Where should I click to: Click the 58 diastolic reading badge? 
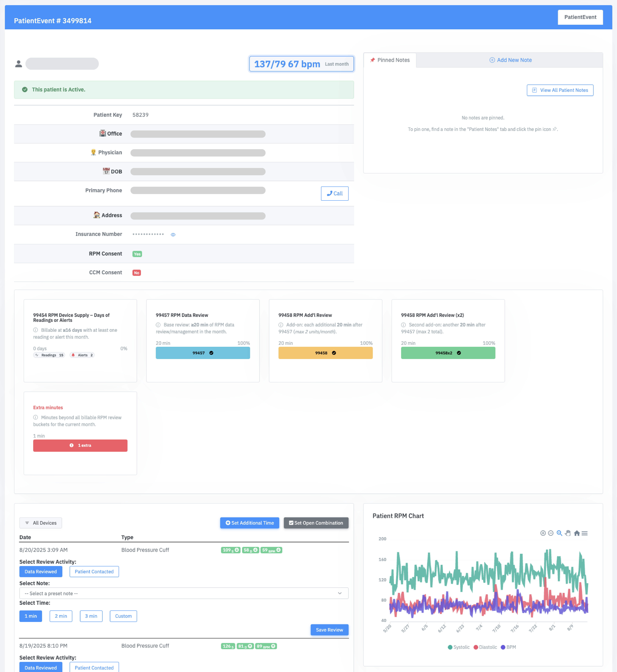click(x=250, y=550)
